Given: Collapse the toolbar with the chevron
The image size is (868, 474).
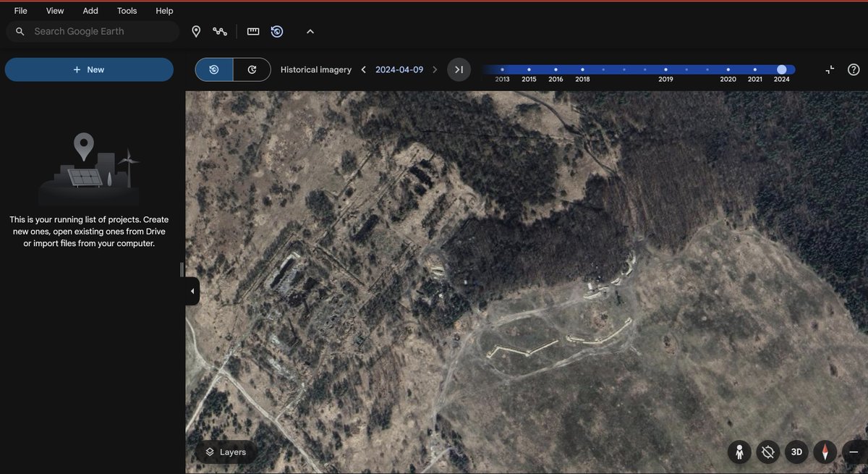Looking at the screenshot, I should (x=310, y=31).
